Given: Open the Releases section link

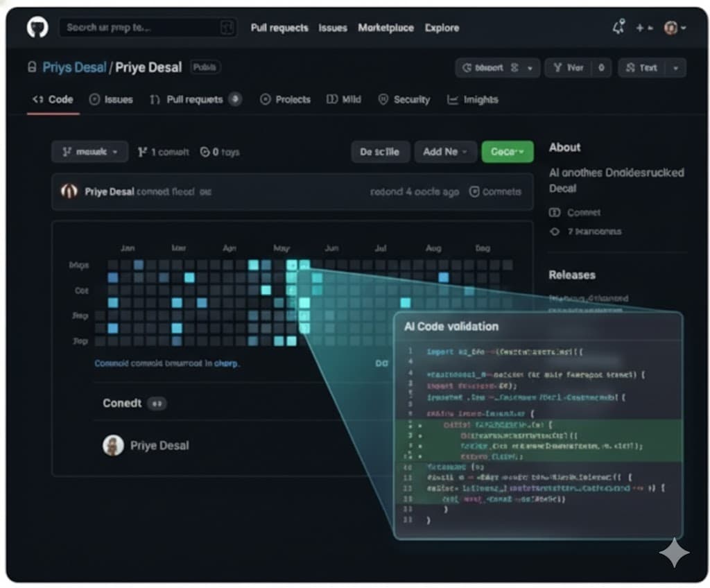Looking at the screenshot, I should [x=572, y=275].
